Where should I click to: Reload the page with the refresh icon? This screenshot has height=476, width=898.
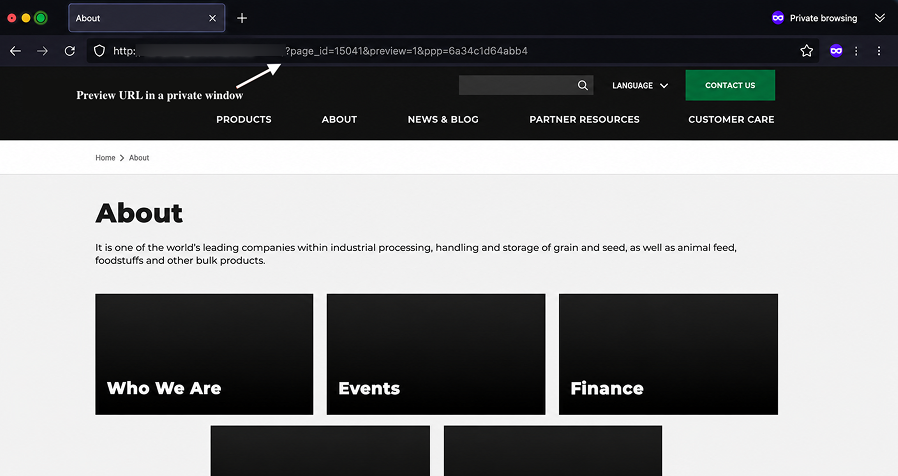click(70, 51)
